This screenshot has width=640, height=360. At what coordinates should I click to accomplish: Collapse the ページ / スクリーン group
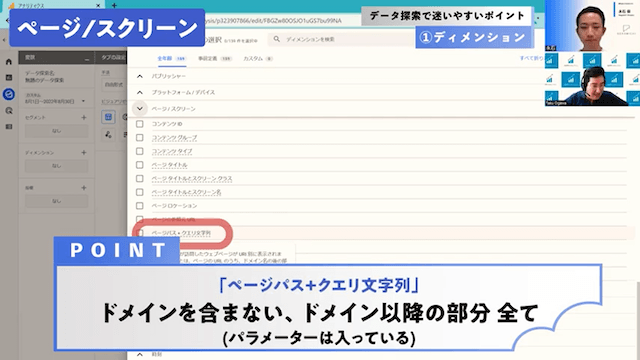(140, 109)
